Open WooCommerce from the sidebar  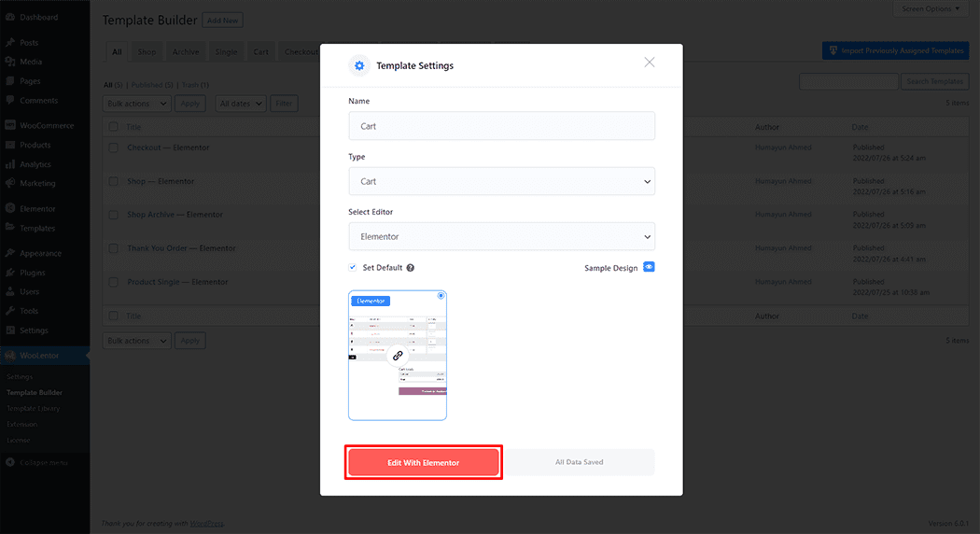point(46,125)
